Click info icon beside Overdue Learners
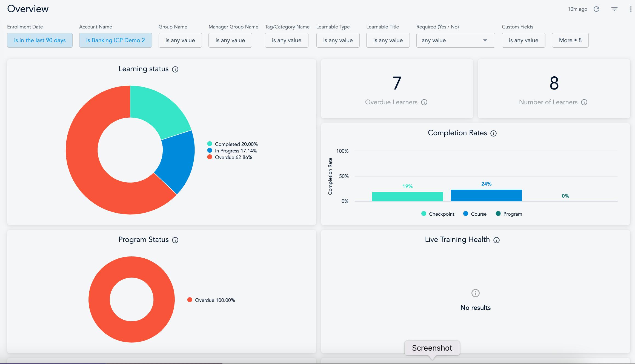This screenshot has height=364, width=635. (x=424, y=102)
